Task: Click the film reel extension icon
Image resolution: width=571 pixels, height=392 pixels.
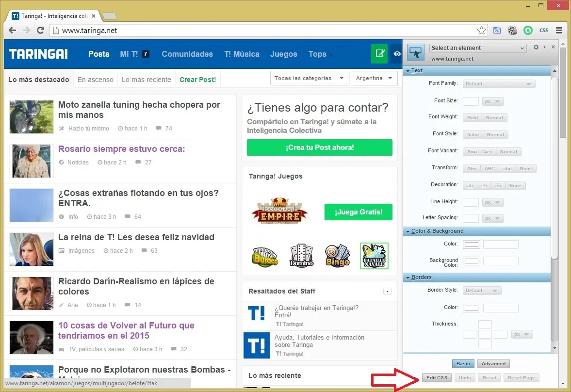Action: coord(512,31)
